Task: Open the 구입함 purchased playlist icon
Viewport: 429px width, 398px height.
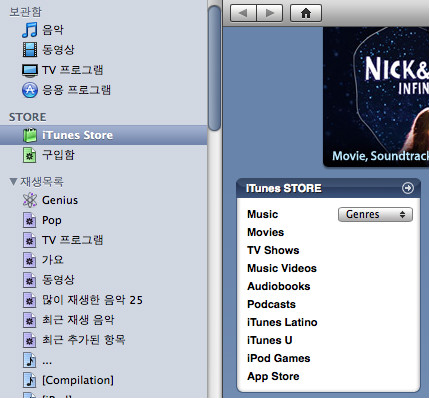Action: pyautogui.click(x=30, y=155)
